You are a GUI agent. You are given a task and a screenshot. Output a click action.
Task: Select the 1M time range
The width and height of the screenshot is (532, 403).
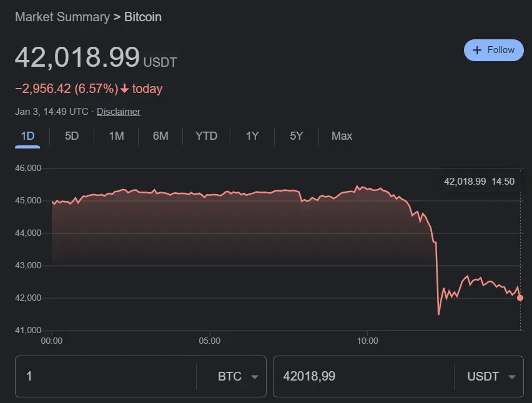[116, 136]
